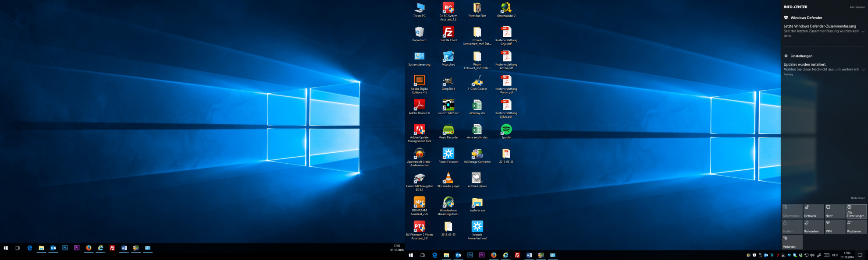Screen dimensions: 868x260
Task: Select the explorer.exe desktop shortcut
Action: click(x=477, y=205)
